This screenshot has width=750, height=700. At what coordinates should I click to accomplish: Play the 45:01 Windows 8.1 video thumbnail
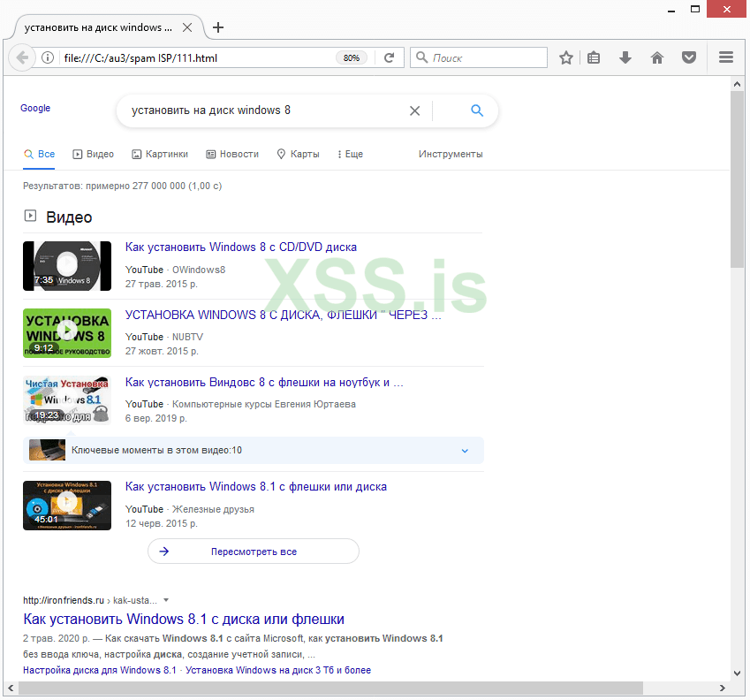67,506
